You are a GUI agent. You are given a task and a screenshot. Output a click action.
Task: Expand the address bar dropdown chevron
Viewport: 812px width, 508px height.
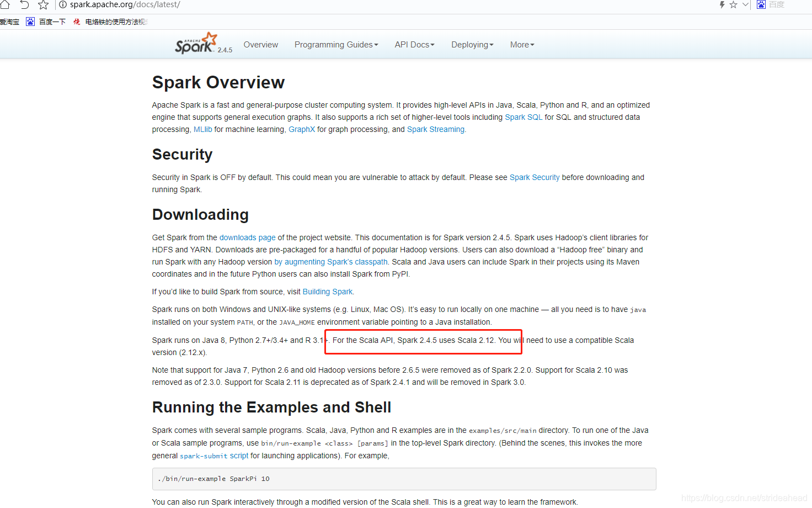745,4
